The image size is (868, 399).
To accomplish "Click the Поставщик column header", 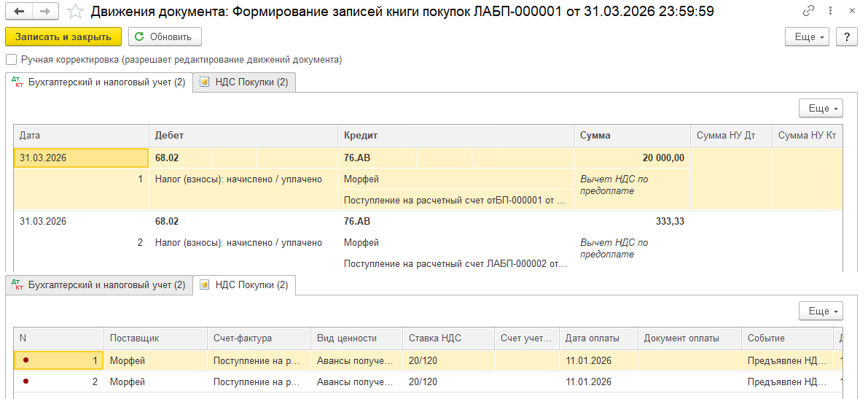I will (155, 338).
